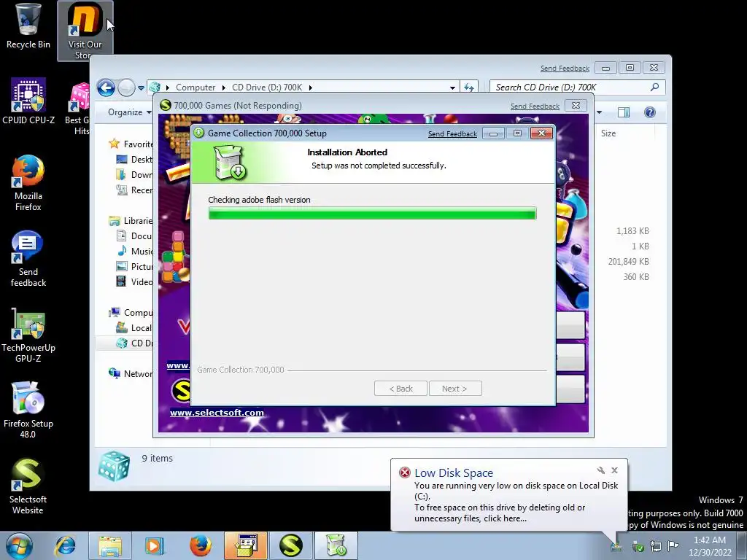
Task: Open Selectsoft Website desktop shortcut
Action: tap(28, 486)
